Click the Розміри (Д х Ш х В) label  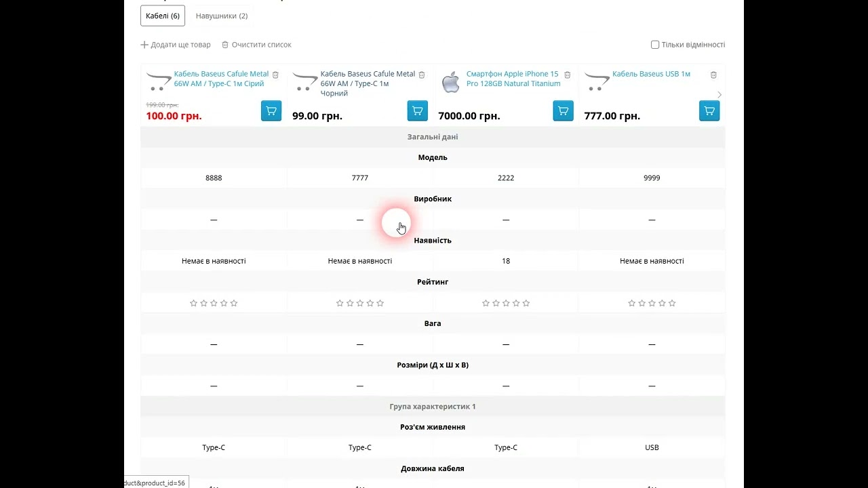pos(433,365)
